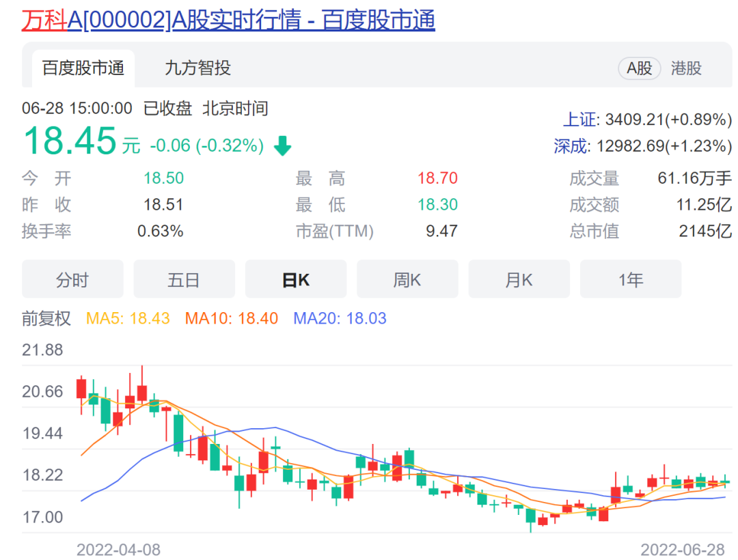Open the 前复权 adjustment option

click(x=46, y=318)
